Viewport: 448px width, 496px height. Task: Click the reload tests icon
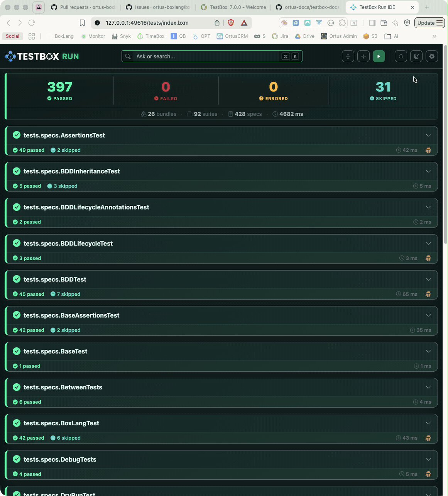click(x=401, y=56)
